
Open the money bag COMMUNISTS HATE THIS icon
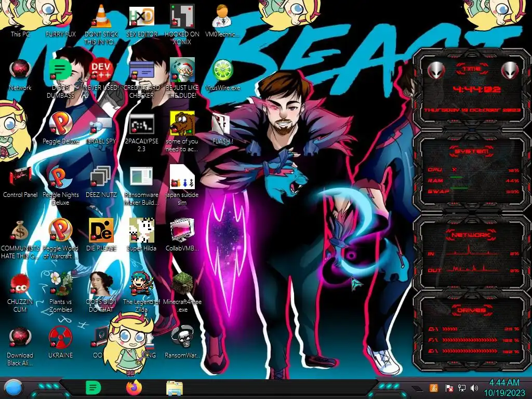click(20, 239)
